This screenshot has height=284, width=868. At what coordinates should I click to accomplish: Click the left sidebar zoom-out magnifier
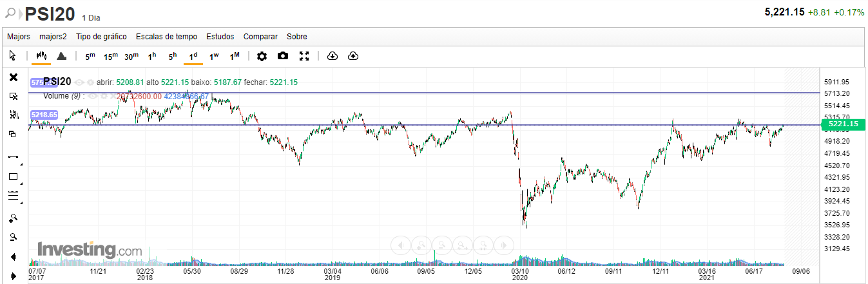click(x=13, y=237)
